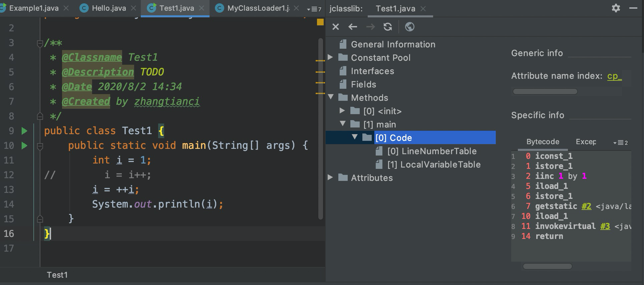Expand the Constant Pool node
The width and height of the screenshot is (644, 285).
[330, 57]
